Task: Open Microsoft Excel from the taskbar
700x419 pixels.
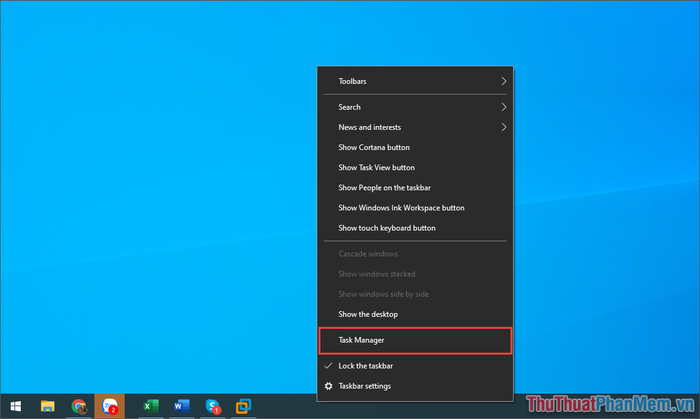Action: [151, 406]
